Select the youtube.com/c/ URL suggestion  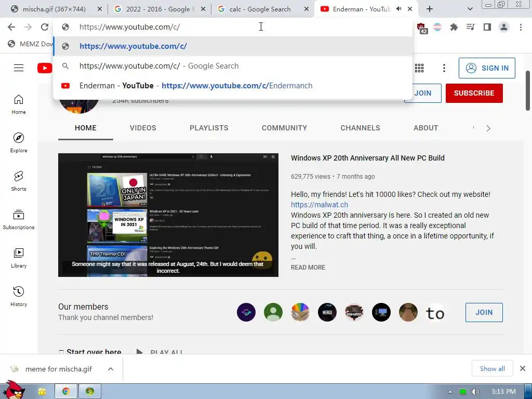(233, 46)
